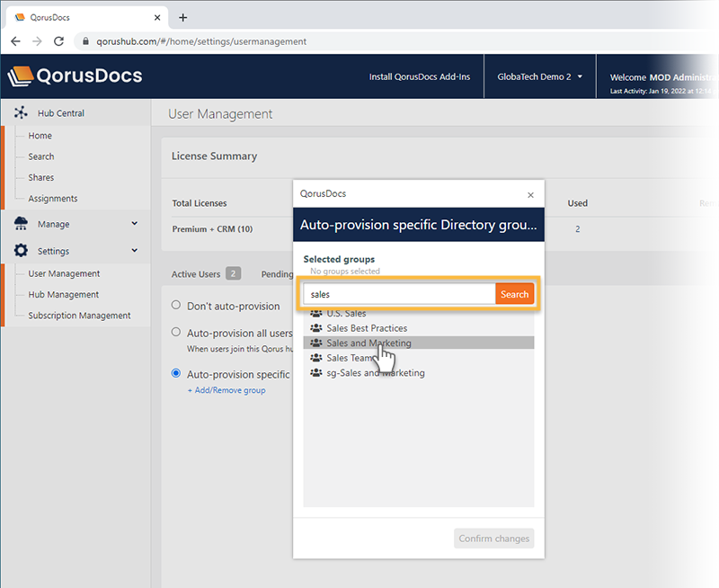Click the Hub Central network icon
The height and width of the screenshot is (588, 719).
[21, 113]
